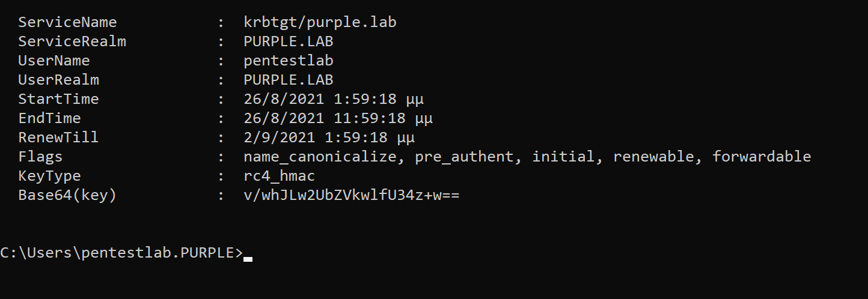Screen dimensions: 868x299
Task: Select the pentestlab username value
Action: (289, 61)
